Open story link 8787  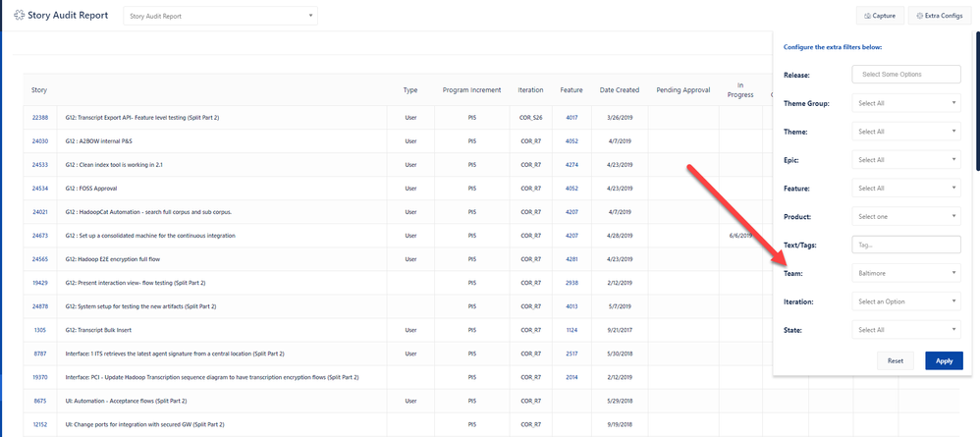pyautogui.click(x=40, y=354)
